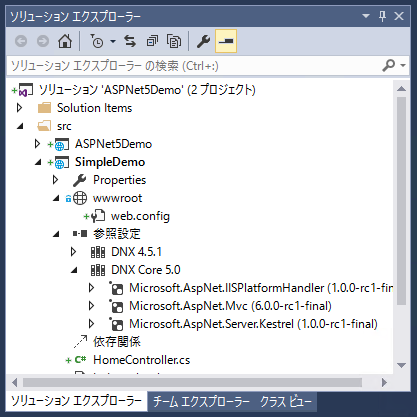417x417 pixels.
Task: Expand Microsoft.AspNet.IISPlatformHandler package
Action: [x=91, y=288]
